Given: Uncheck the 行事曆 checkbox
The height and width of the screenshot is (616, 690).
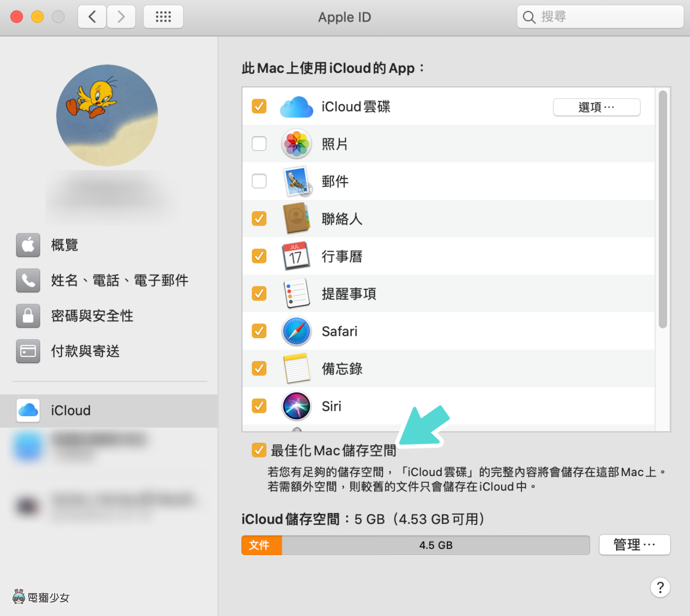Looking at the screenshot, I should 259,256.
